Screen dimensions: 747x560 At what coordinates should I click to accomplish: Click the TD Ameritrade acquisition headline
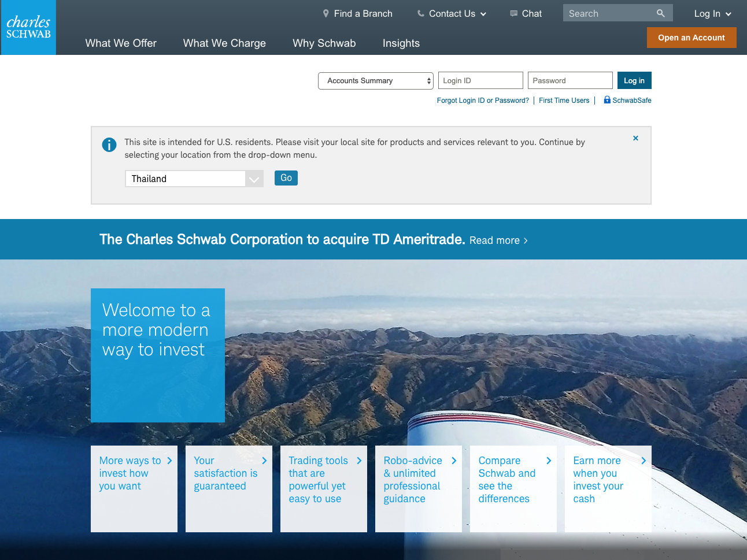coord(282,239)
